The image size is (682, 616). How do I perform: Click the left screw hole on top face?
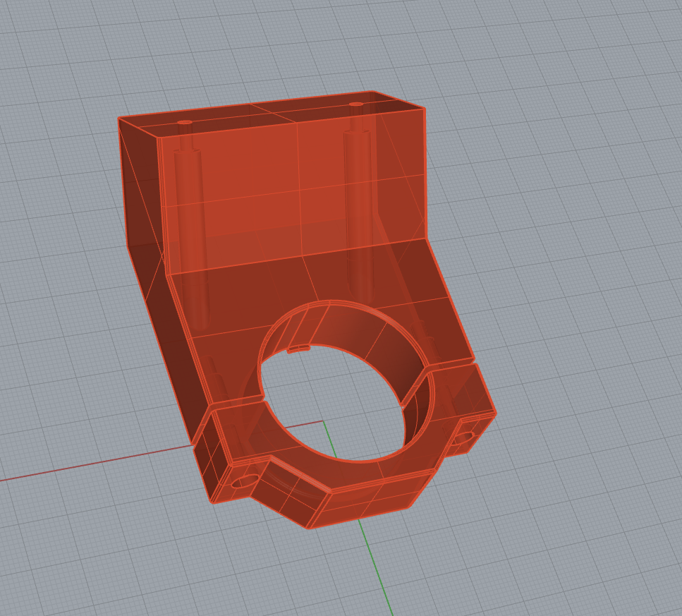point(185,122)
